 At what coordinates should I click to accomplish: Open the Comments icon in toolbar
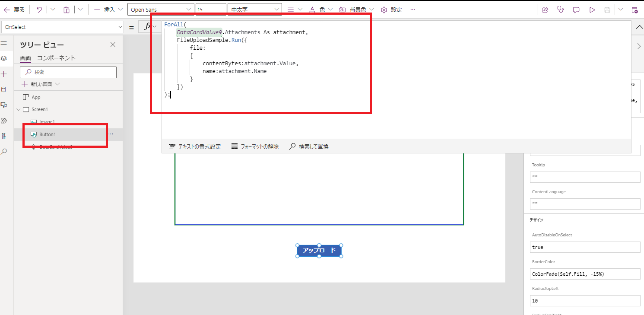576,9
